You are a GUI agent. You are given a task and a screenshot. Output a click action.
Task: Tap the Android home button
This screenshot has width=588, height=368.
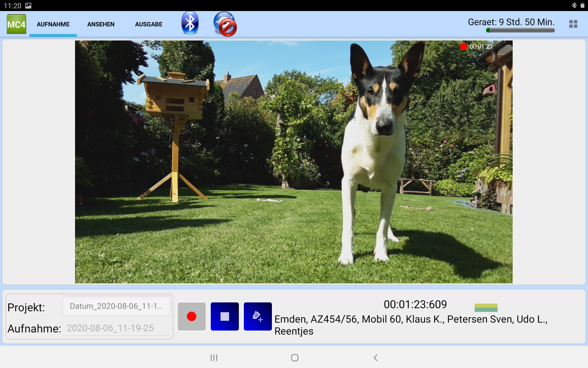coord(295,358)
